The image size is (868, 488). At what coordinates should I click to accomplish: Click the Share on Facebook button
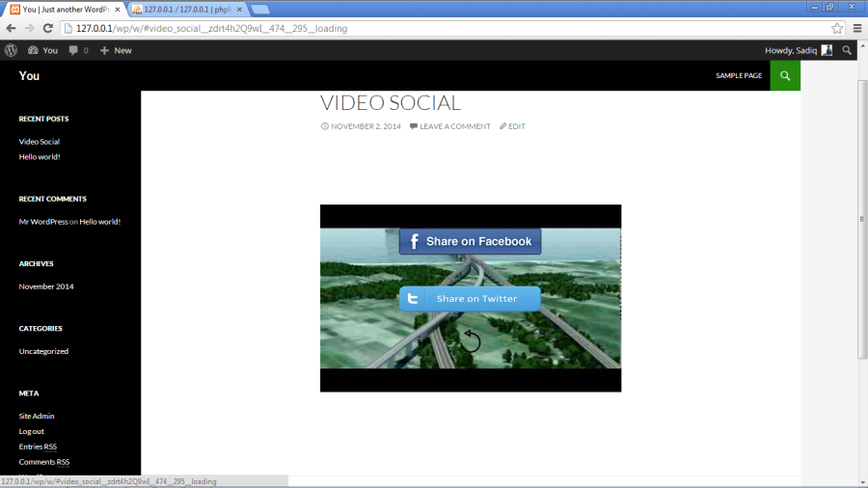coord(470,241)
